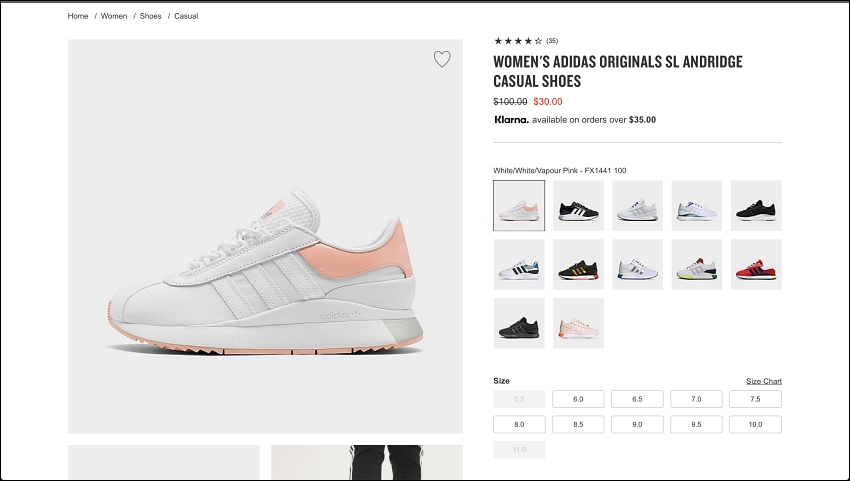
Task: Navigate to Shoes breadcrumb
Action: 150,16
